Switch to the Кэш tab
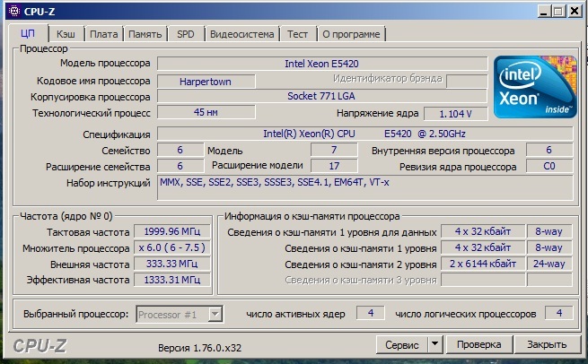This screenshot has height=364, width=588. click(66, 34)
